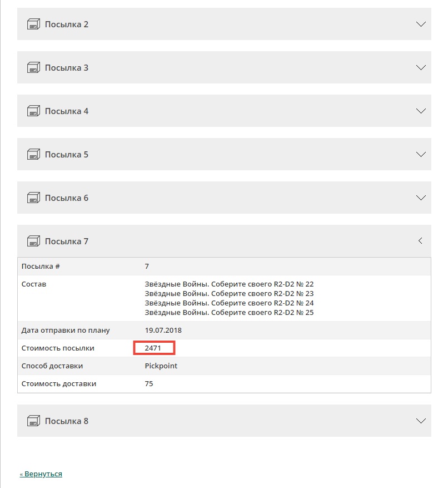Click the package icon beside Посылка 5
448x488 pixels.
[34, 154]
